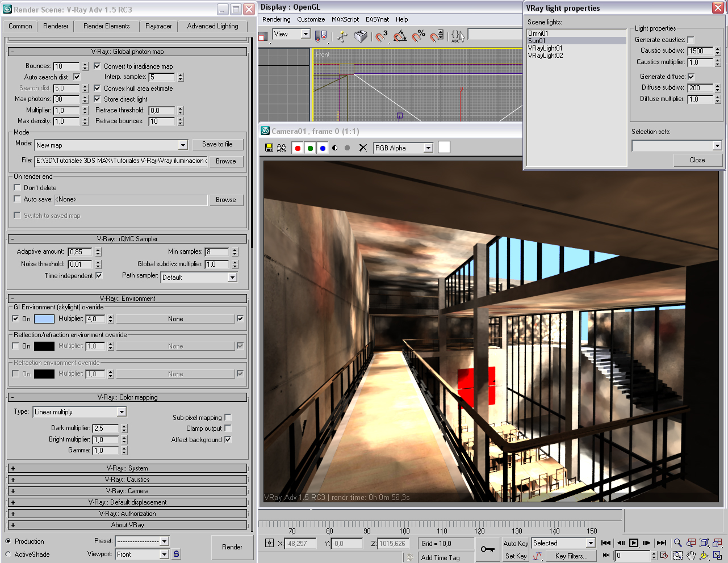
Task: Click the Arc Rotate viewport icon
Action: click(704, 556)
